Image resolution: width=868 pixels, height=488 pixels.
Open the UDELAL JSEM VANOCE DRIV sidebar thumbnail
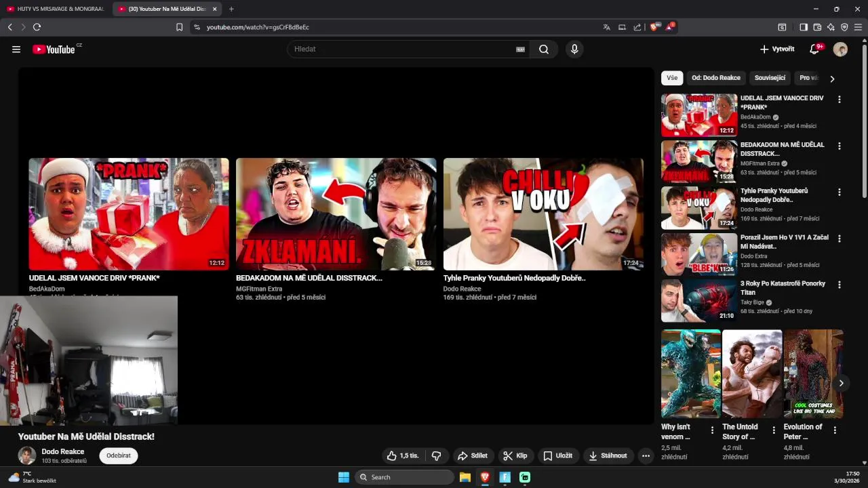coord(699,115)
